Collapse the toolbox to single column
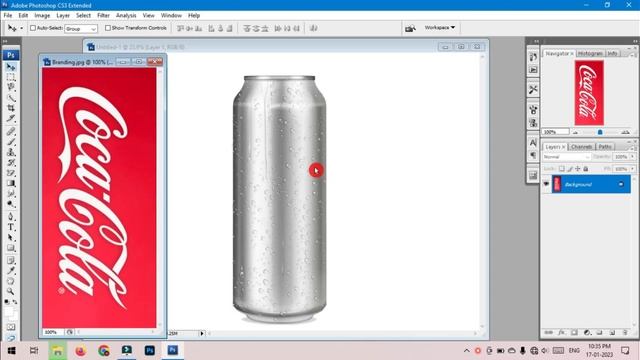The height and width of the screenshot is (360, 640). tap(5, 41)
